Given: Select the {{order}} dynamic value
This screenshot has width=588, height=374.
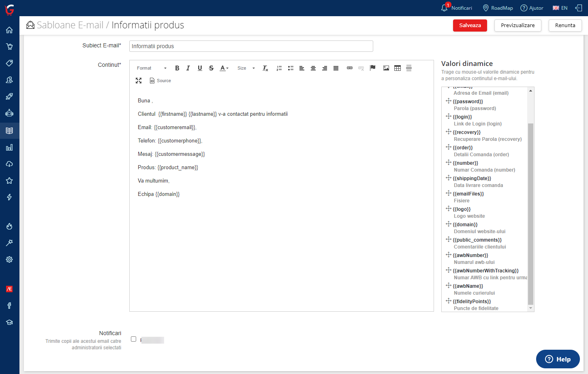Looking at the screenshot, I should [x=463, y=148].
